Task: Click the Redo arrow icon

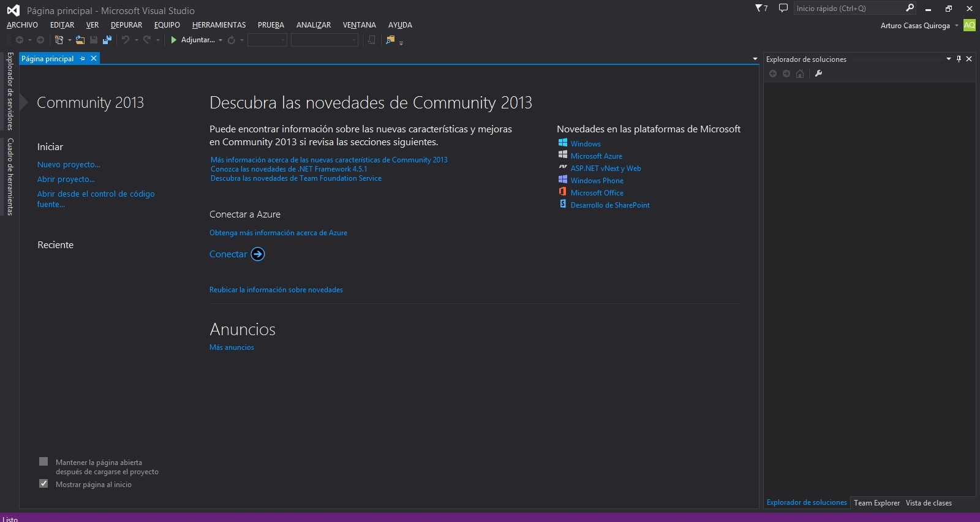Action: pos(147,40)
